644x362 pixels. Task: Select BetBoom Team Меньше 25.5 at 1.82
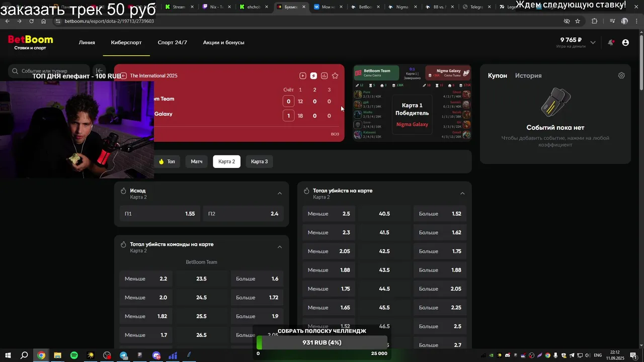145,316
